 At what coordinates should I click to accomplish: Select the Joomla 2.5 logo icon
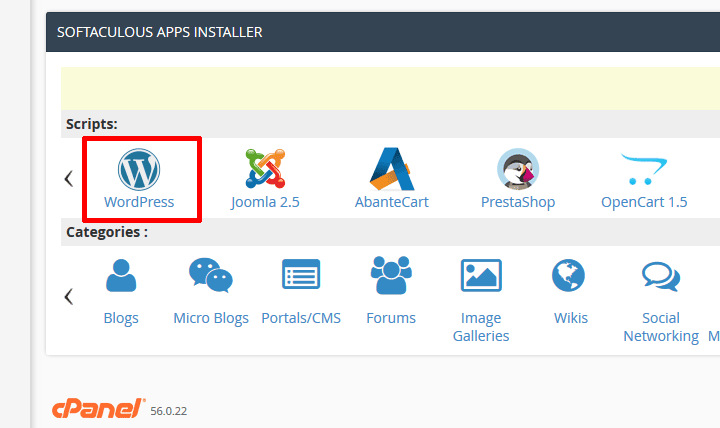pos(265,168)
